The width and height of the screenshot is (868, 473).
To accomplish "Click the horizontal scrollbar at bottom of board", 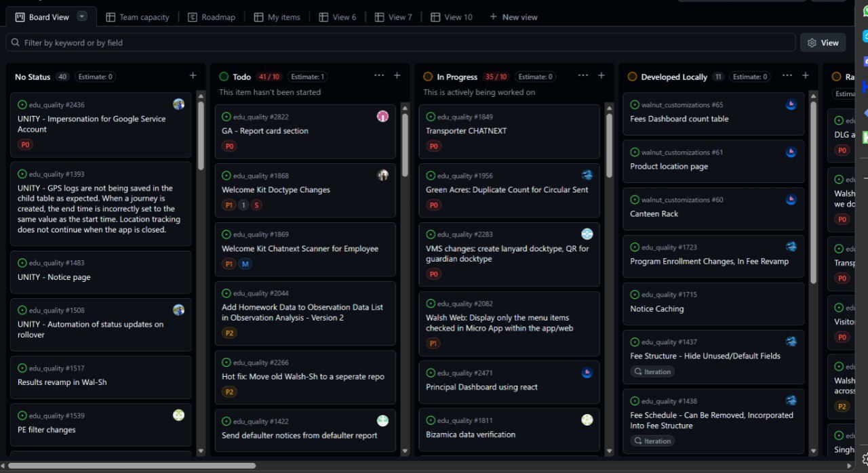I will point(132,466).
